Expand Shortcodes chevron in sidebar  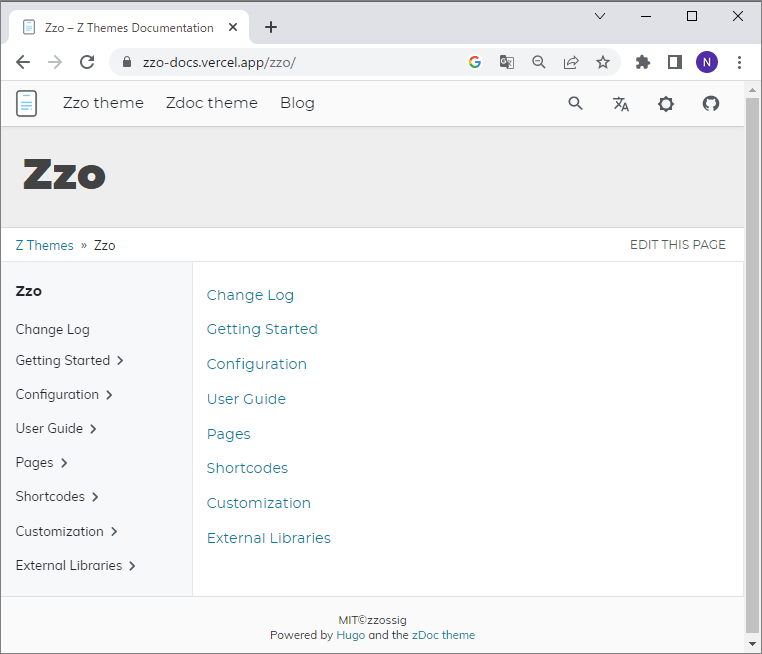coord(95,497)
